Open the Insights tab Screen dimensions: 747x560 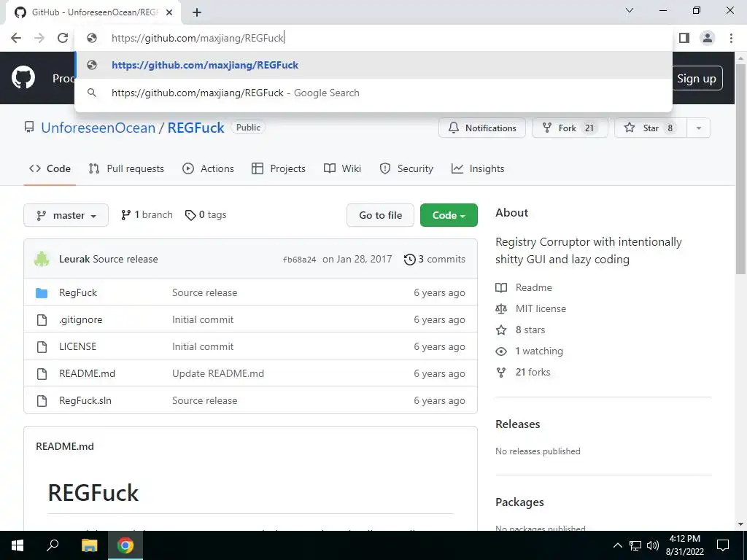(x=478, y=168)
